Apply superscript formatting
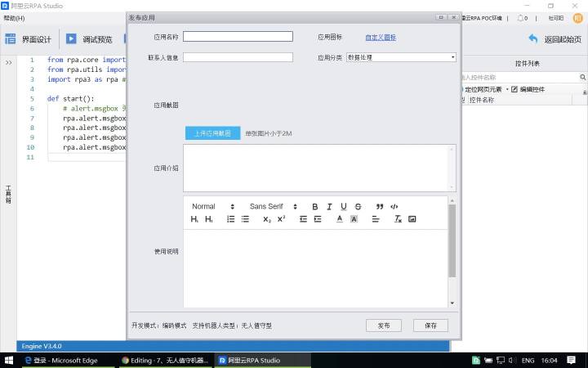 281,219
